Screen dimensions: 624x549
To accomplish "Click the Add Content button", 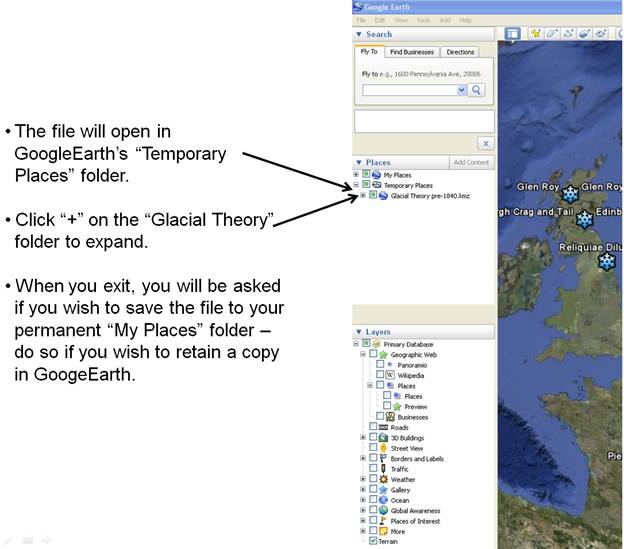I will (x=471, y=162).
